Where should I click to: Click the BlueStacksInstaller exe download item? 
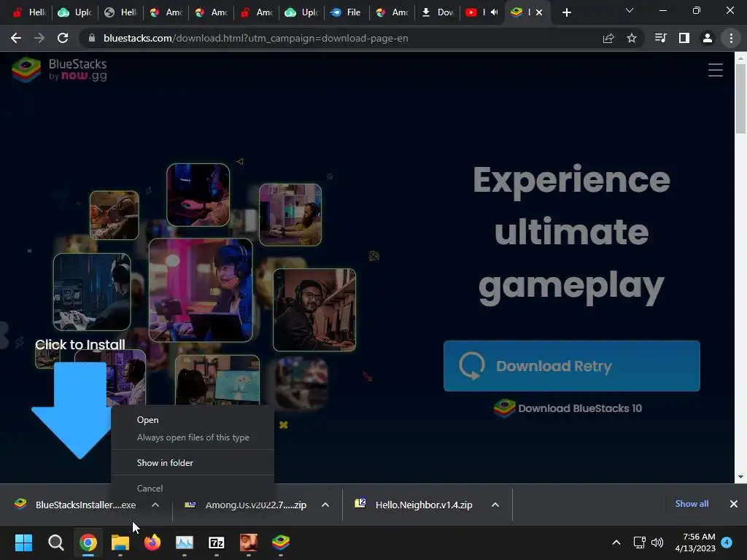[x=76, y=505]
